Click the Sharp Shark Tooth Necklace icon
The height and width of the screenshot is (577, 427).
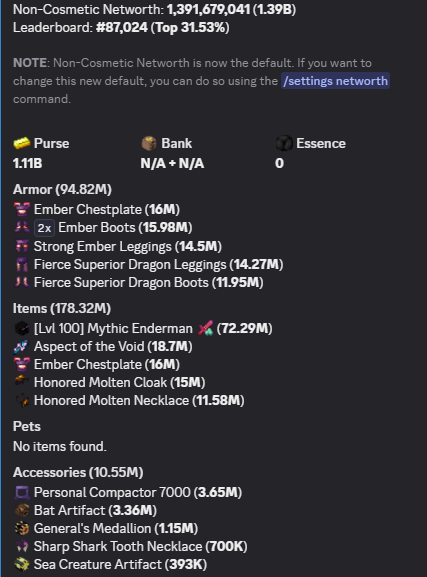[x=22, y=546]
